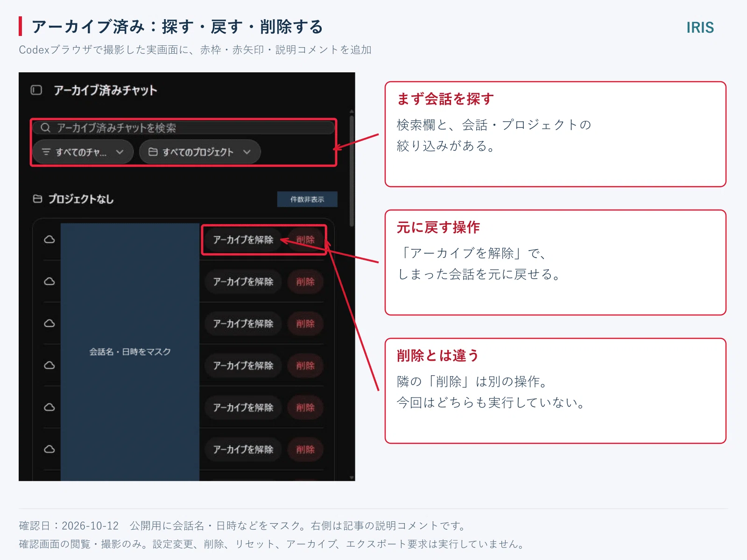The height and width of the screenshot is (560, 747).
Task: Click the まず会話を探す callout heading
Action: click(445, 99)
